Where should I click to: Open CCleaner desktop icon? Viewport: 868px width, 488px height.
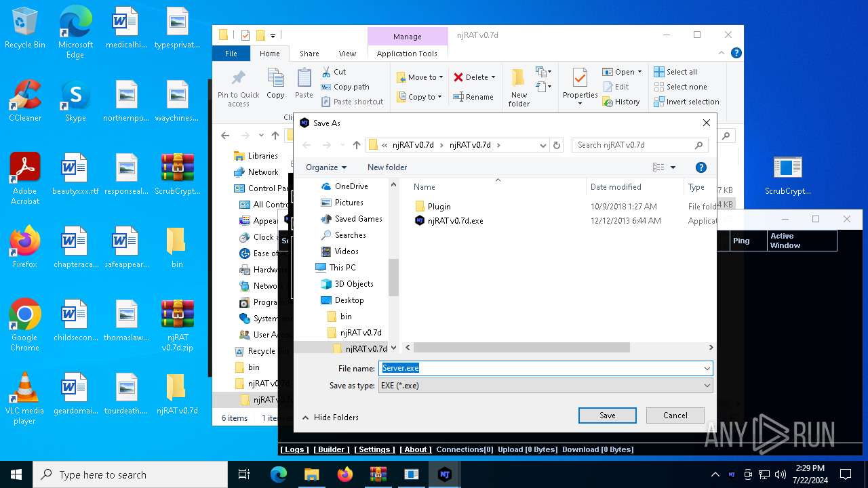(25, 101)
